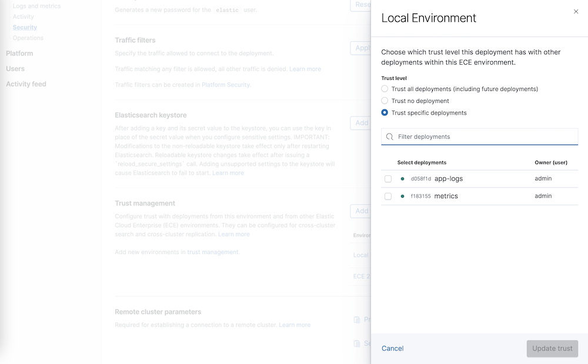Check the metrics deployment checkbox
Viewport: 588px width, 364px height.
pos(387,196)
